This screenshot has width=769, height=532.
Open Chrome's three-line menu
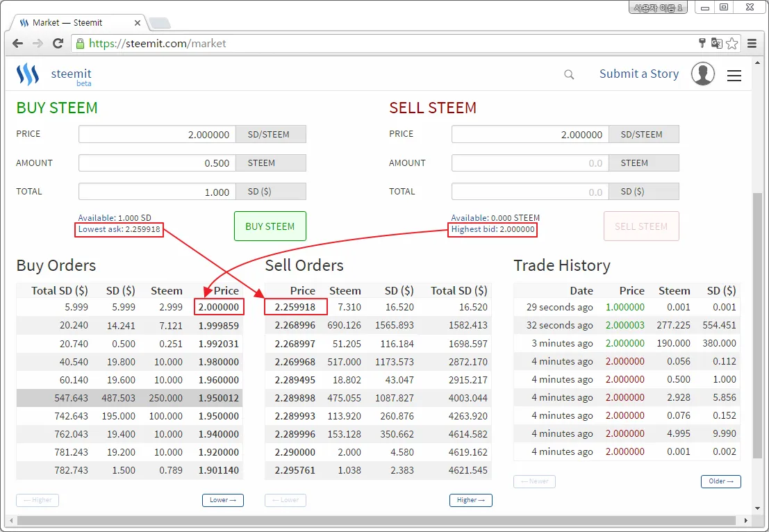click(752, 43)
